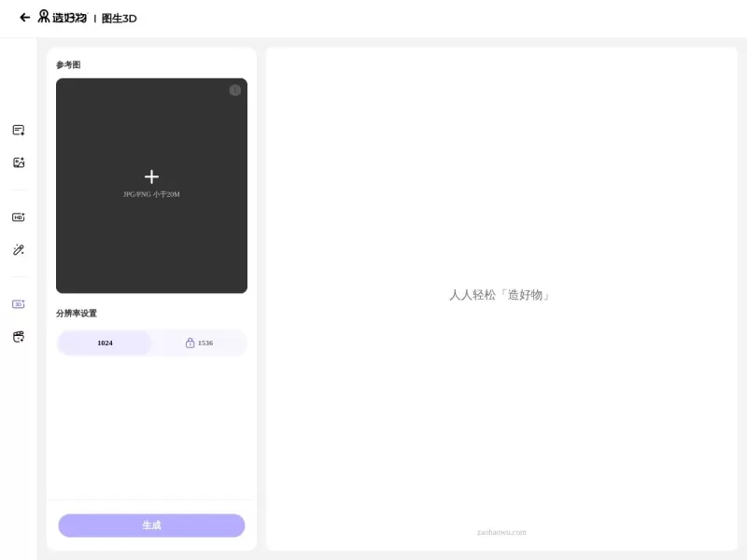Select the 3D generation tool icon
The width and height of the screenshot is (747, 560).
18,304
